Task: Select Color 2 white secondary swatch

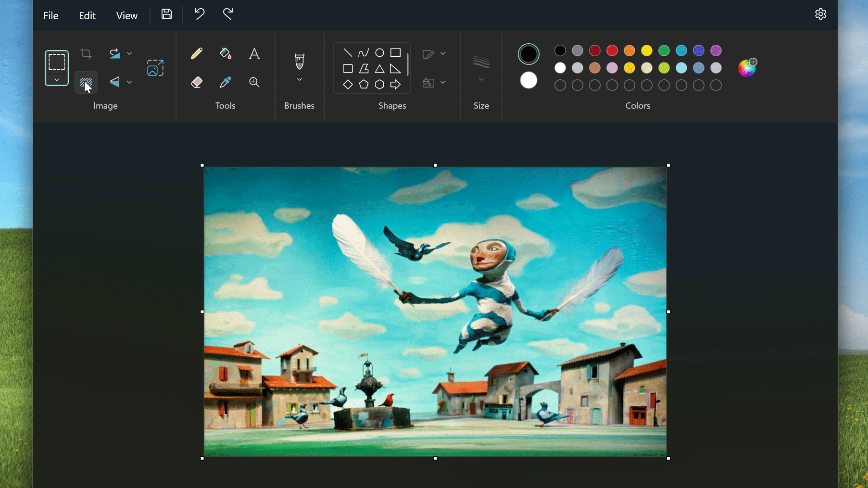Action: point(528,80)
